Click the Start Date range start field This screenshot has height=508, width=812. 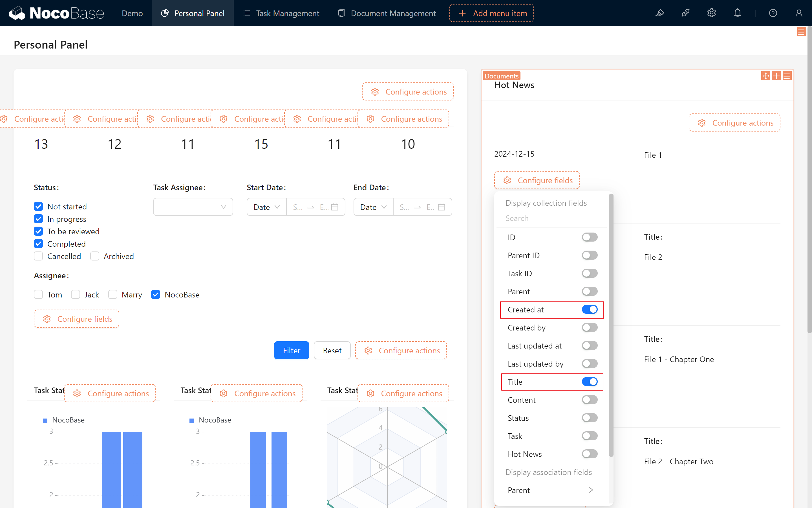tap(298, 207)
